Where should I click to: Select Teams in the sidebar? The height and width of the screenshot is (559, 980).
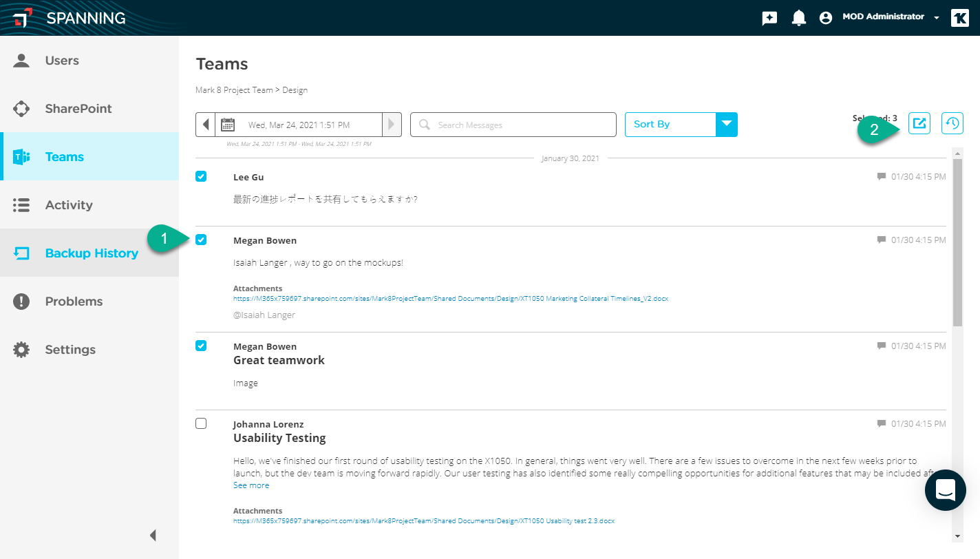point(89,157)
